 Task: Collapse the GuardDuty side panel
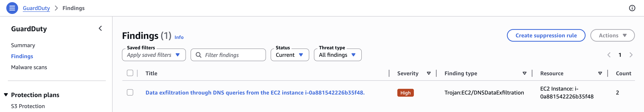[x=100, y=28]
